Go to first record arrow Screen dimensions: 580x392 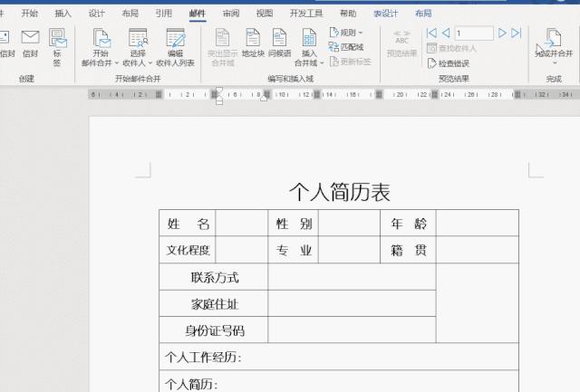coord(431,33)
